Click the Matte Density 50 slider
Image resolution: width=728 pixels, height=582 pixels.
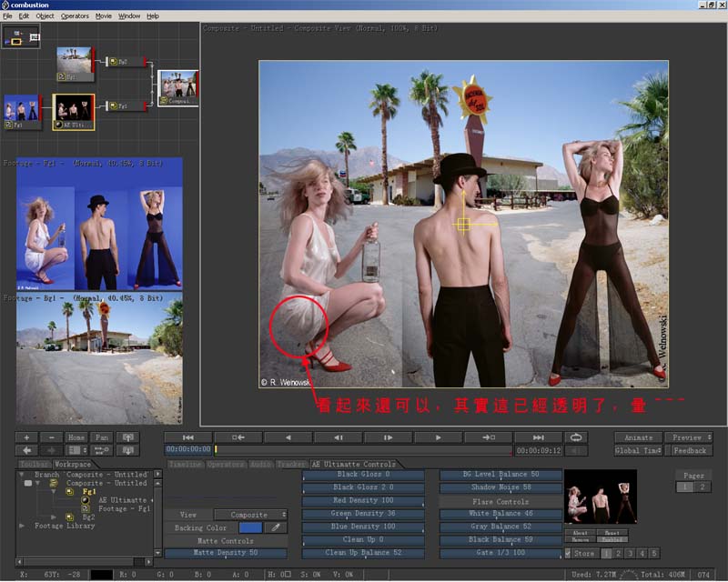point(226,553)
